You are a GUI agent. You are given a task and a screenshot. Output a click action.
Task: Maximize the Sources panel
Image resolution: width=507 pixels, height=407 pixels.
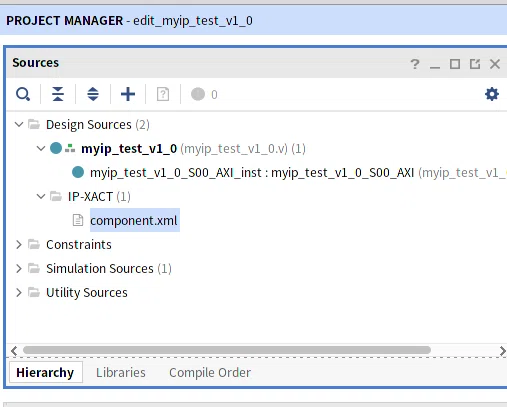tap(455, 64)
